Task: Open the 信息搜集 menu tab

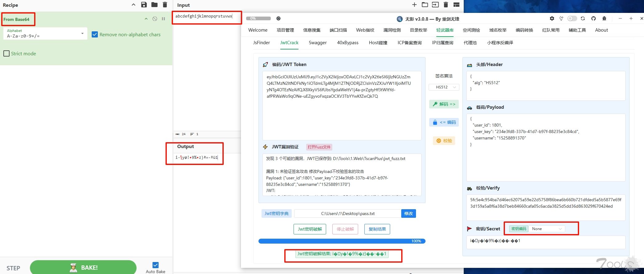Action: click(312, 30)
